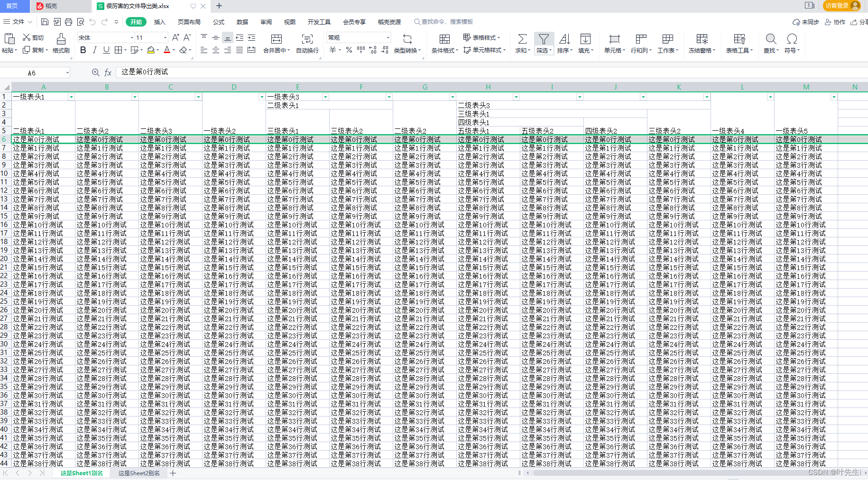Click the not synced (未同步) button

click(806, 22)
